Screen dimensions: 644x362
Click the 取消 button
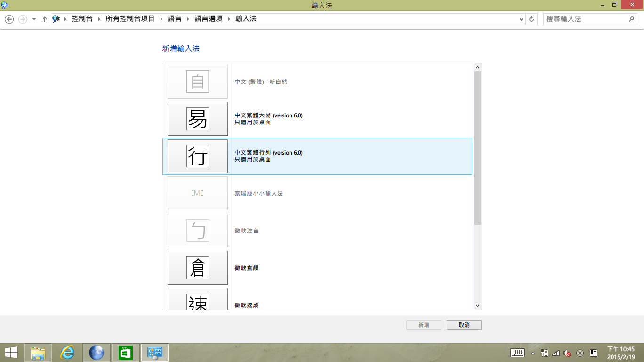464,325
